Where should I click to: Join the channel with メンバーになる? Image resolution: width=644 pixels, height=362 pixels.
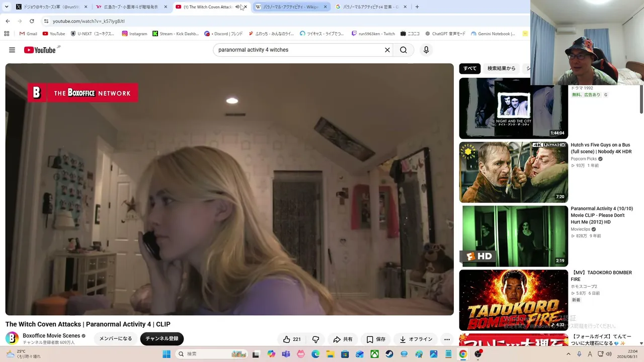click(x=116, y=339)
